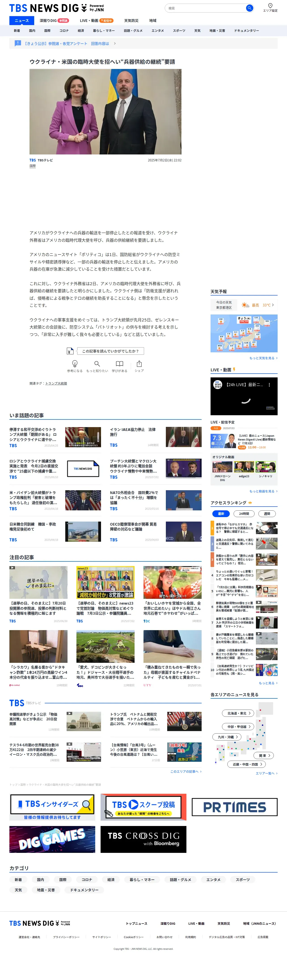Open the Japan weather map thumbnail
The image size is (287, 980).
244,333
